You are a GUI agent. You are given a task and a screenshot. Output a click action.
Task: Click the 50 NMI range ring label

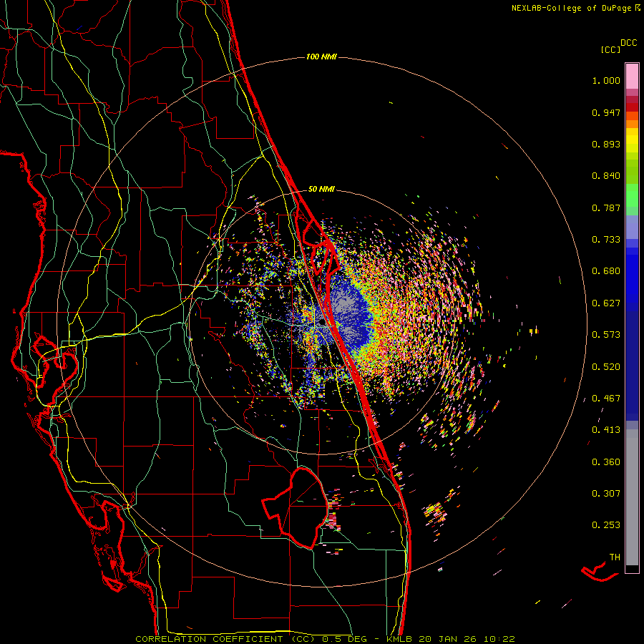[x=321, y=189]
